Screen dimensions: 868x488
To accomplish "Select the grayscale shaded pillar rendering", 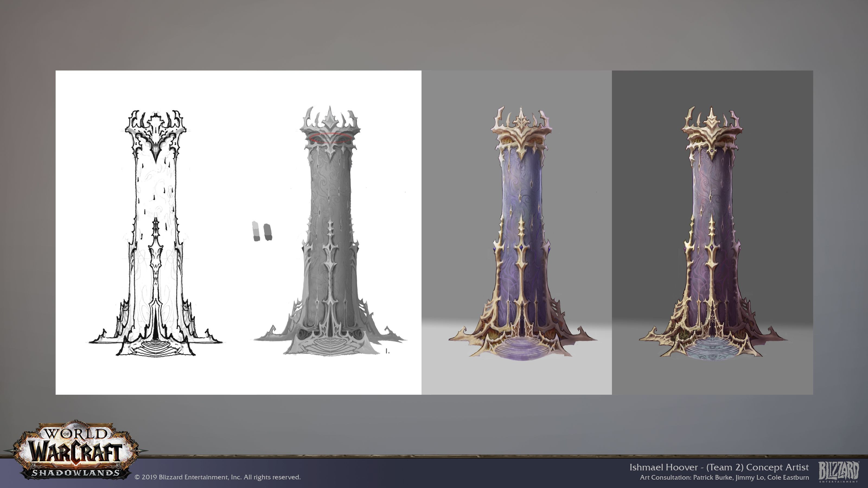I will click(x=330, y=230).
